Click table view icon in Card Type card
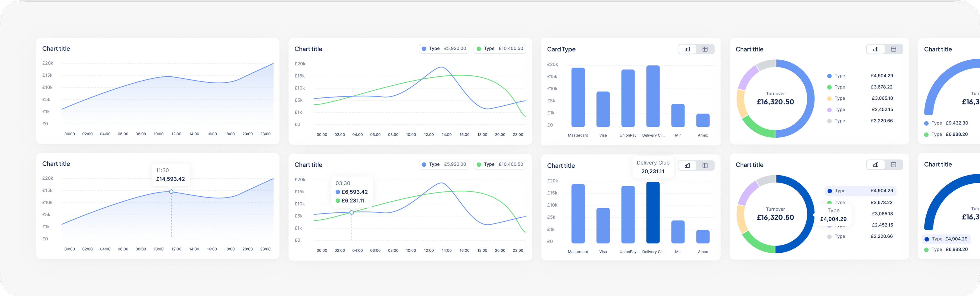This screenshot has height=296, width=980. (x=705, y=49)
